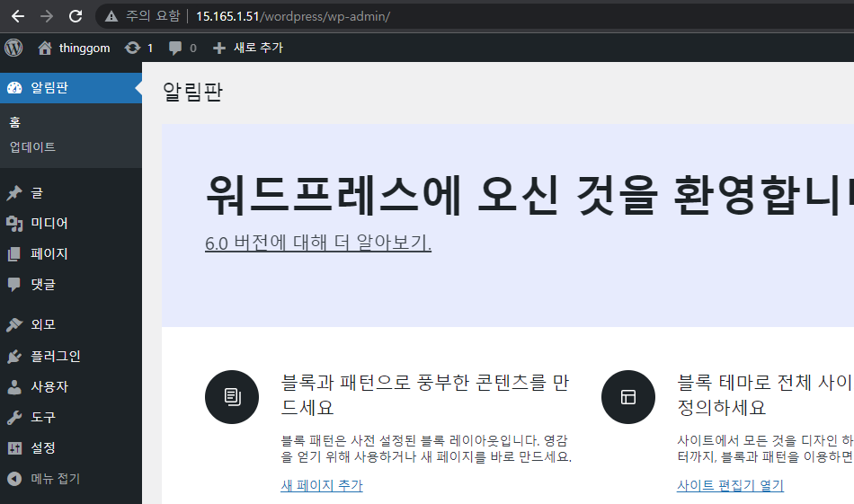
Task: Click the 메뉴 접기 collapse arrow icon
Action: [x=14, y=479]
